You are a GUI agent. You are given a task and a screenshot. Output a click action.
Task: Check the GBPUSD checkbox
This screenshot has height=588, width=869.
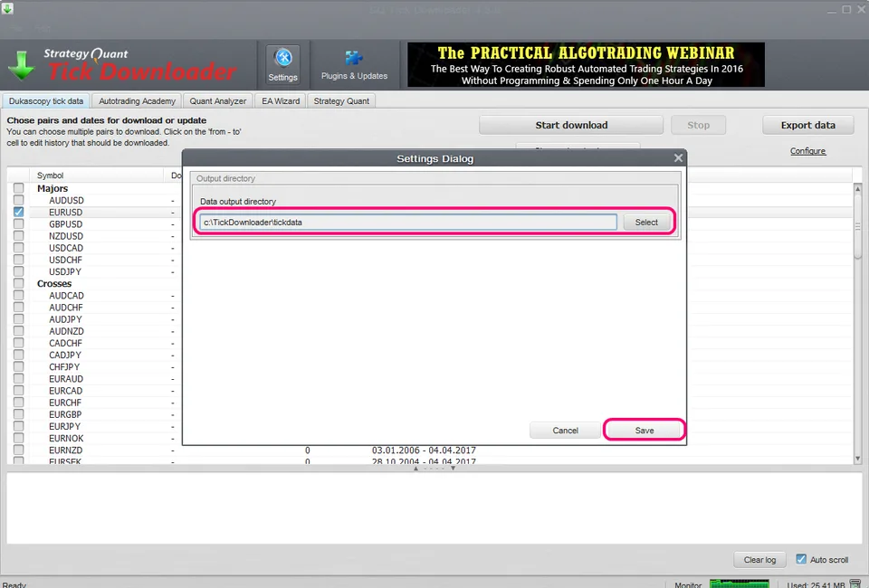(x=19, y=223)
